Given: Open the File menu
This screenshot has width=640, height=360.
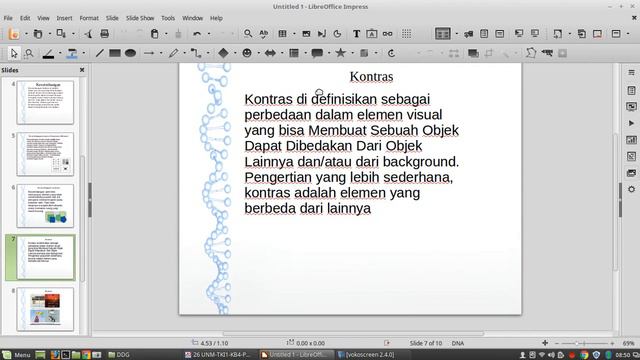Looking at the screenshot, I should [8, 18].
